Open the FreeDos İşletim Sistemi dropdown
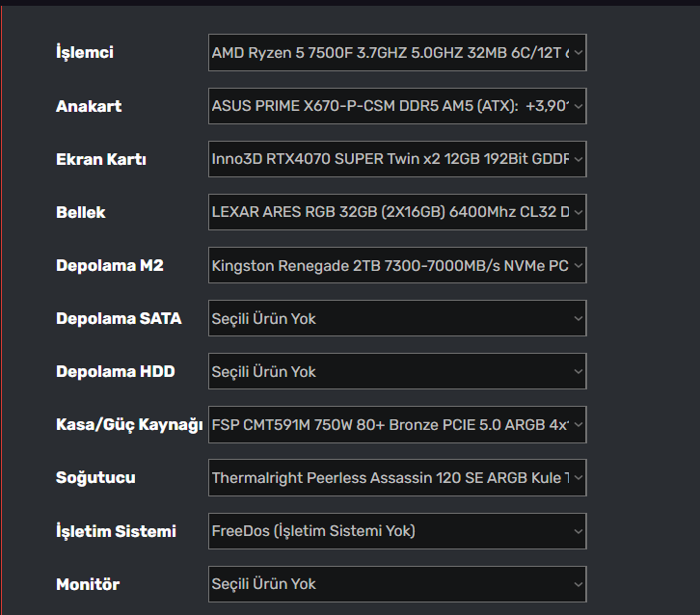This screenshot has height=615, width=700. tap(396, 530)
